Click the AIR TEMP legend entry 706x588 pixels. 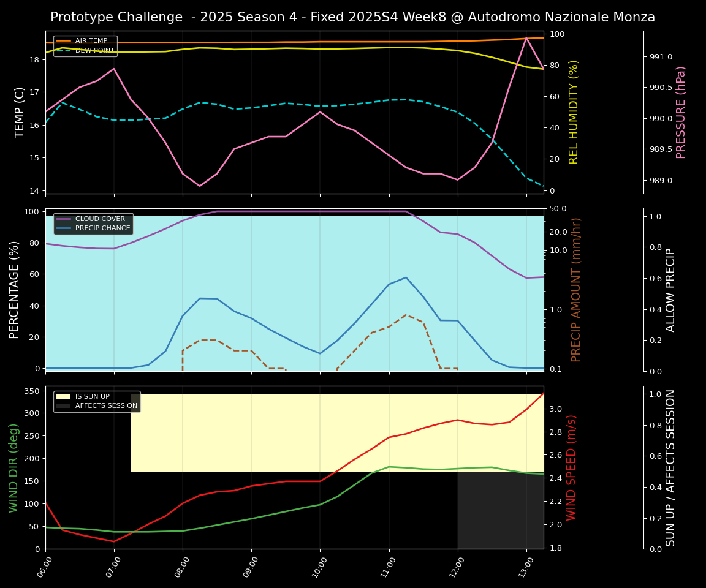click(x=91, y=41)
